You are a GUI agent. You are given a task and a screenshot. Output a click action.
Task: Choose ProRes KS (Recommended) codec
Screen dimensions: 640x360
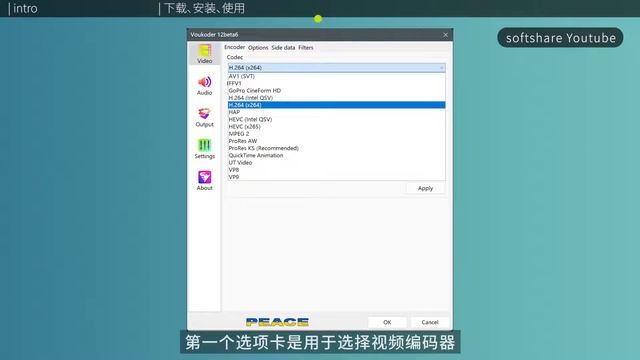[336, 148]
